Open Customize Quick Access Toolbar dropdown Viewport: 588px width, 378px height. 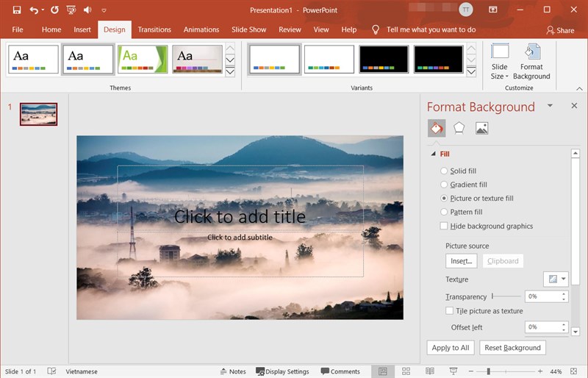[104, 10]
